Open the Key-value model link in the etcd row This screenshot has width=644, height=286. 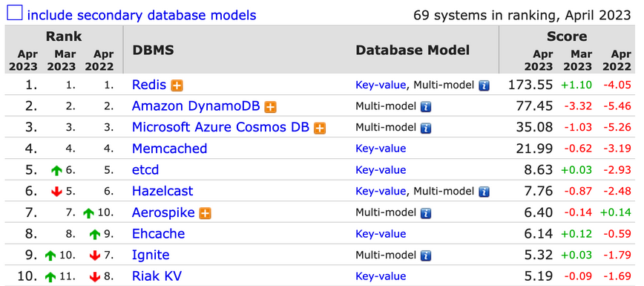click(x=381, y=170)
